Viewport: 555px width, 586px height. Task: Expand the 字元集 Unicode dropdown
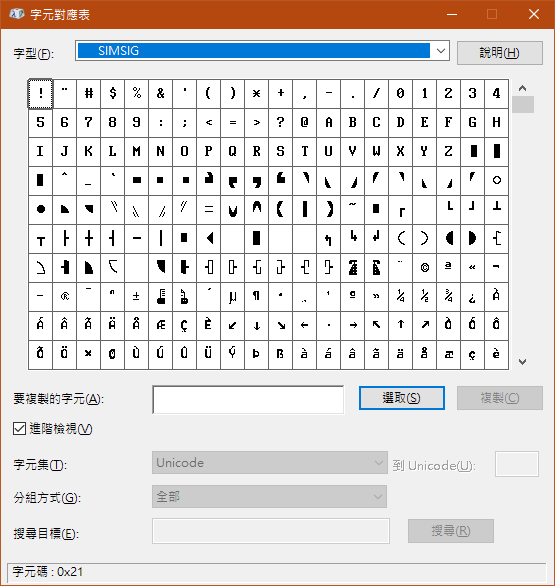click(x=269, y=463)
